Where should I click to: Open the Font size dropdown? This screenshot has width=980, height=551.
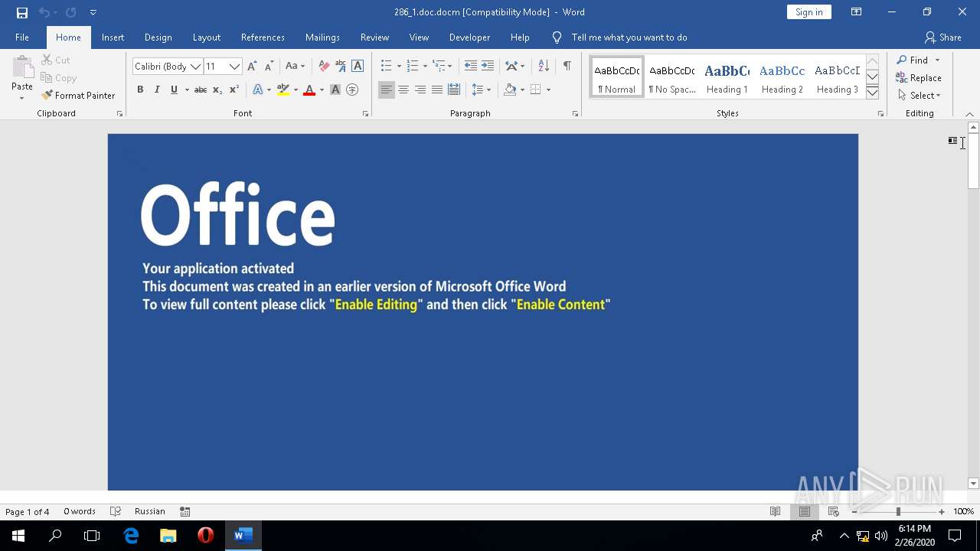pos(235,67)
